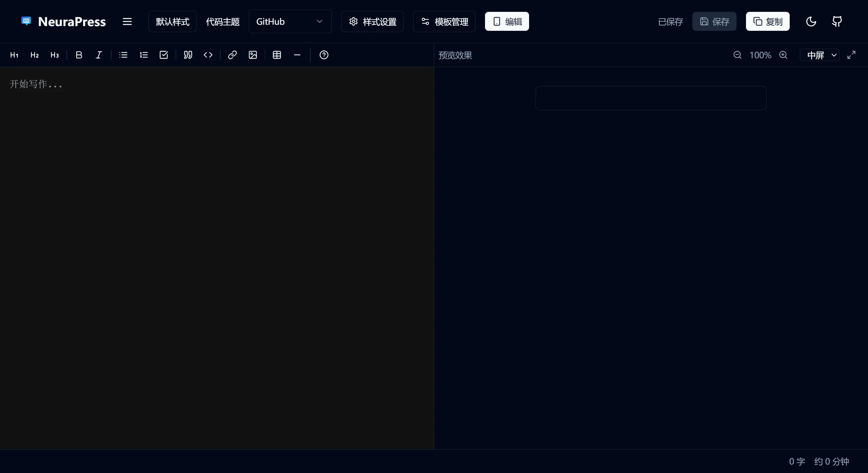
Task: Apply italic formatting
Action: click(99, 55)
